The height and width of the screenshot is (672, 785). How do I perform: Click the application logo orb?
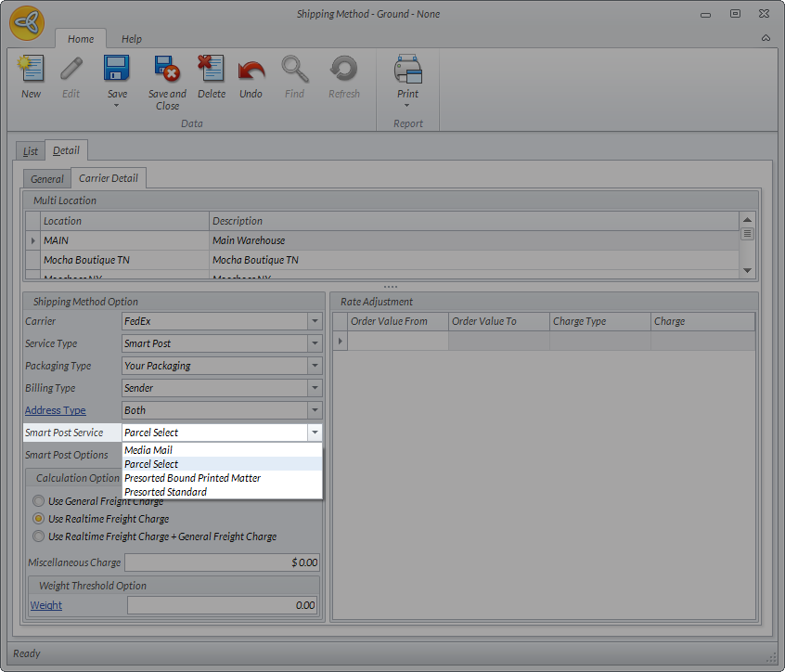27,23
